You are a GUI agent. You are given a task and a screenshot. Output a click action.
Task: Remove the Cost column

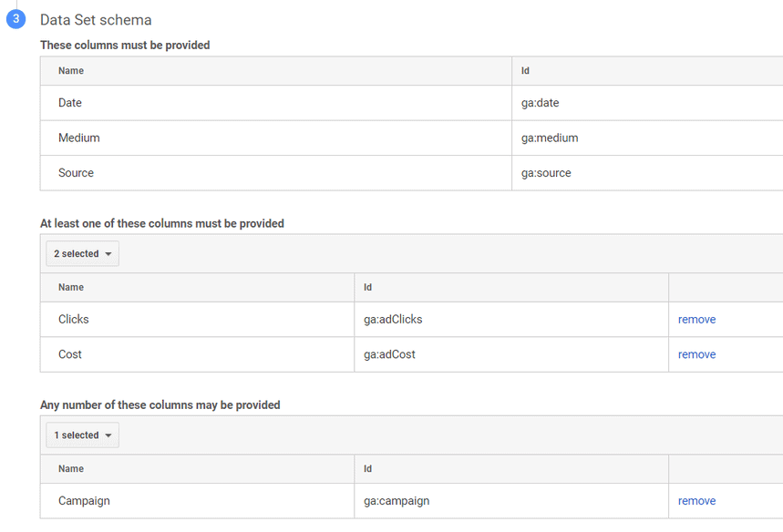point(696,354)
